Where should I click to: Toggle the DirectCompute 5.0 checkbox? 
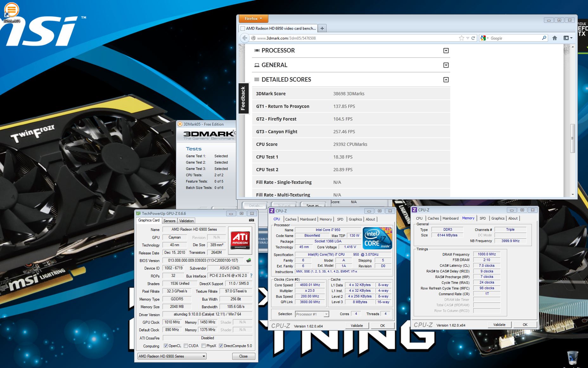[221, 346]
